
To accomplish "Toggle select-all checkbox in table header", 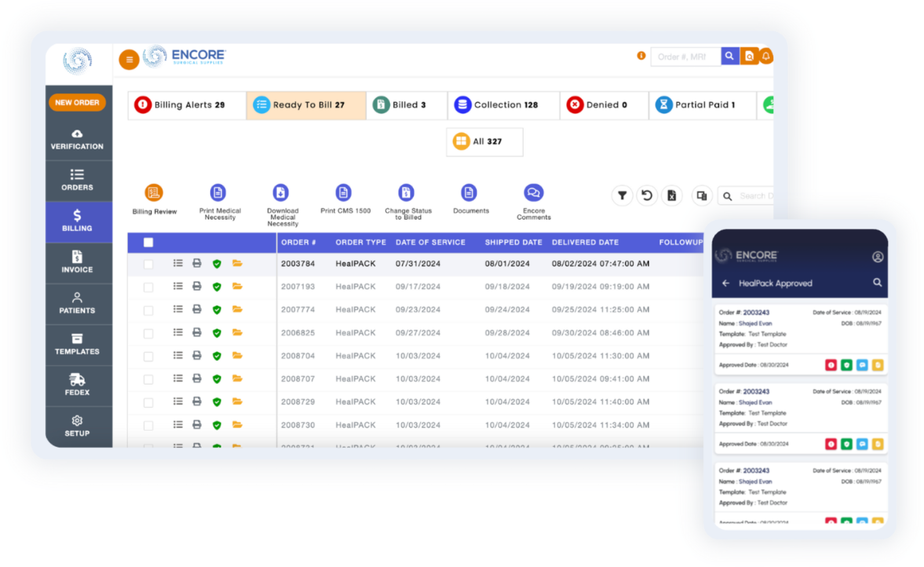I will [148, 243].
